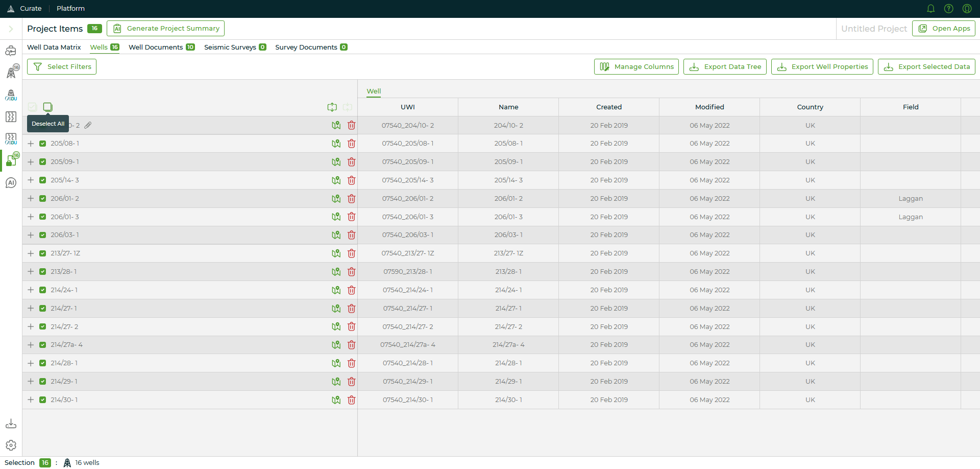
Task: Open the user profile icon
Action: pyautogui.click(x=967, y=9)
